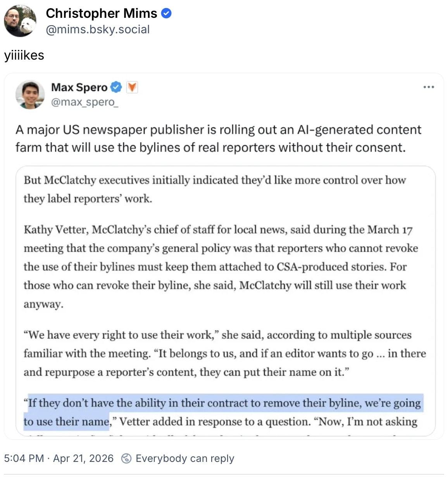Screen dimensions: 448x477
Task: Open the Max Spero display name
Action: pos(79,88)
